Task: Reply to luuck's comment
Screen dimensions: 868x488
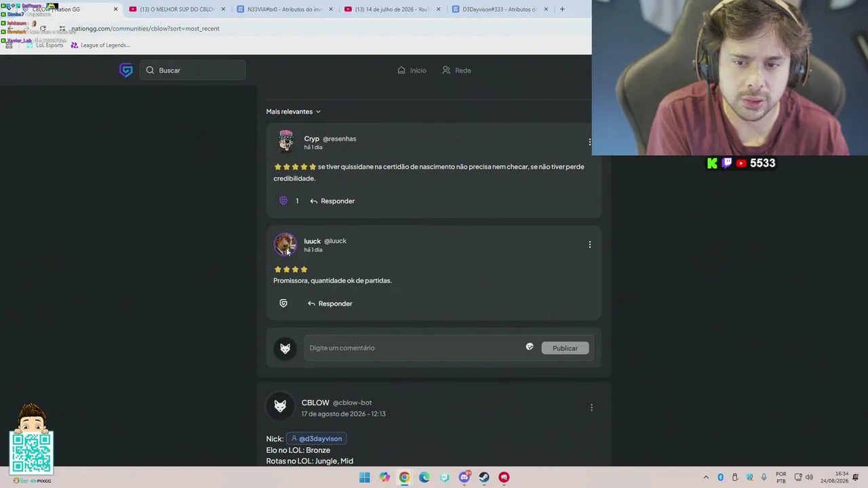Action: click(330, 304)
